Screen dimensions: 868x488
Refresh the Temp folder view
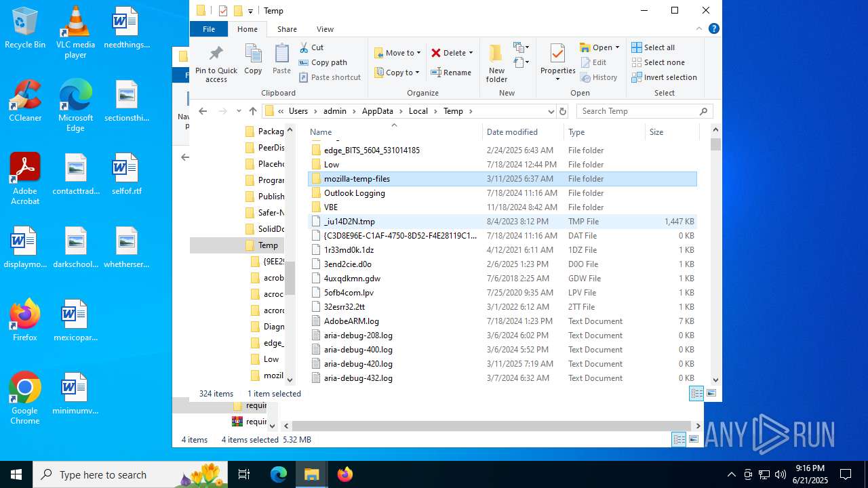(x=562, y=111)
